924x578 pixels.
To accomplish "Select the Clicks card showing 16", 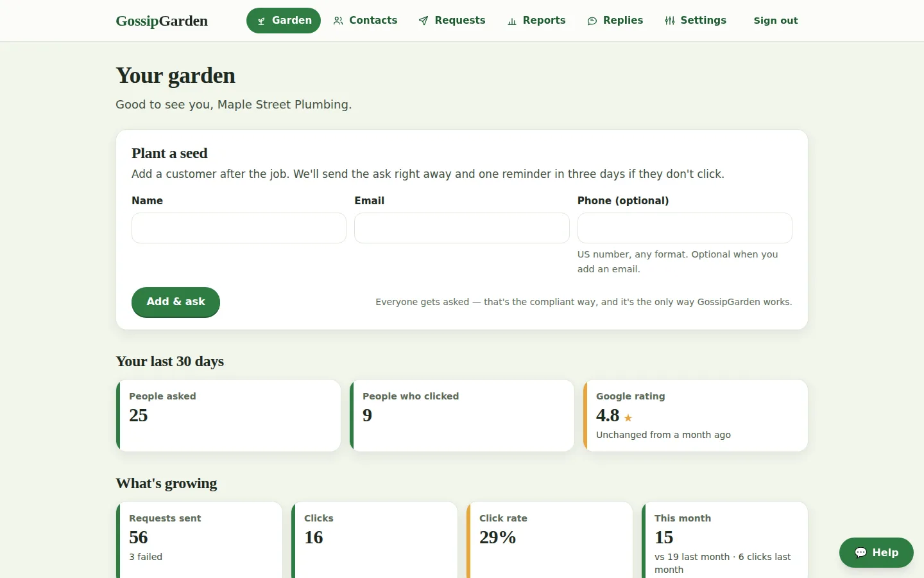I will [x=374, y=540].
